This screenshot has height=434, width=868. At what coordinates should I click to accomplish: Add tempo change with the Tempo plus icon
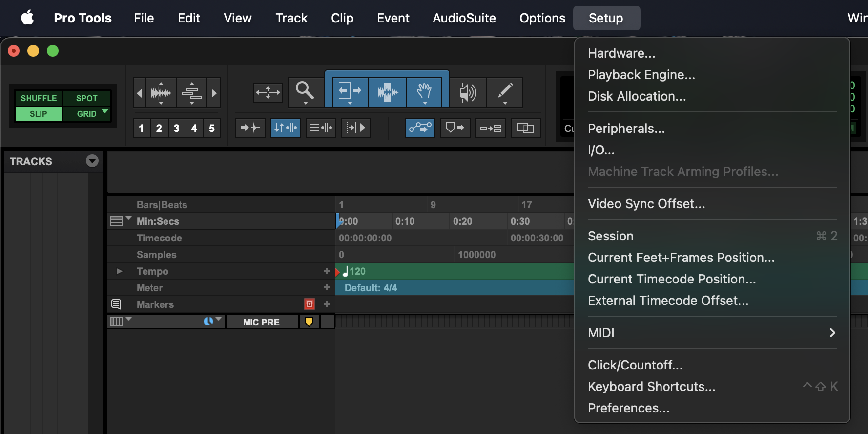(x=327, y=271)
